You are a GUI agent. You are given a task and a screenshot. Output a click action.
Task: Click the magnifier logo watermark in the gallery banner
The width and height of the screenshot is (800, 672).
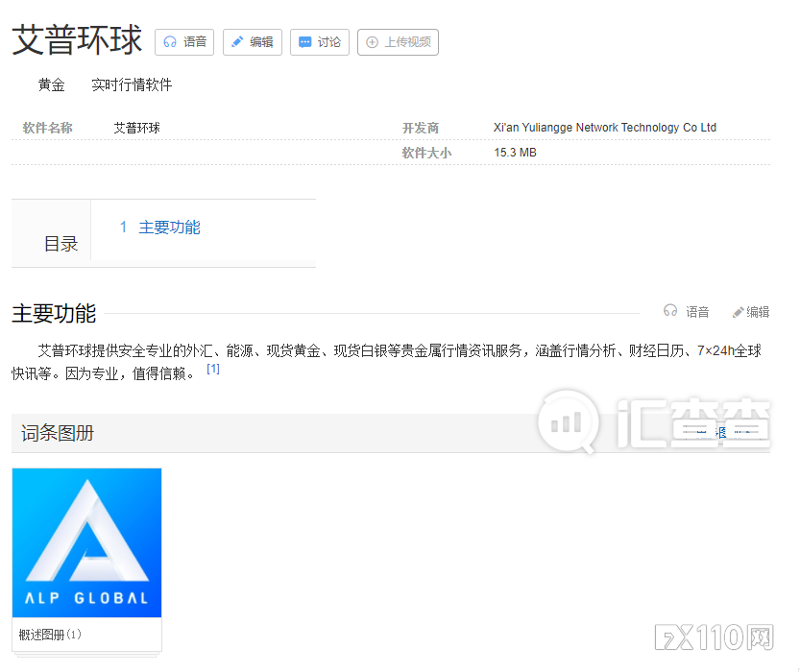pyautogui.click(x=568, y=422)
